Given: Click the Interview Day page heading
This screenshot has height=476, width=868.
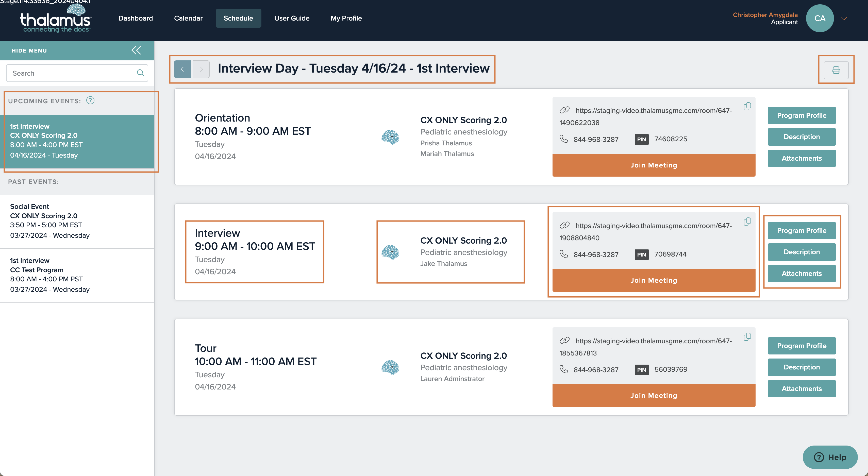Looking at the screenshot, I should coord(354,69).
